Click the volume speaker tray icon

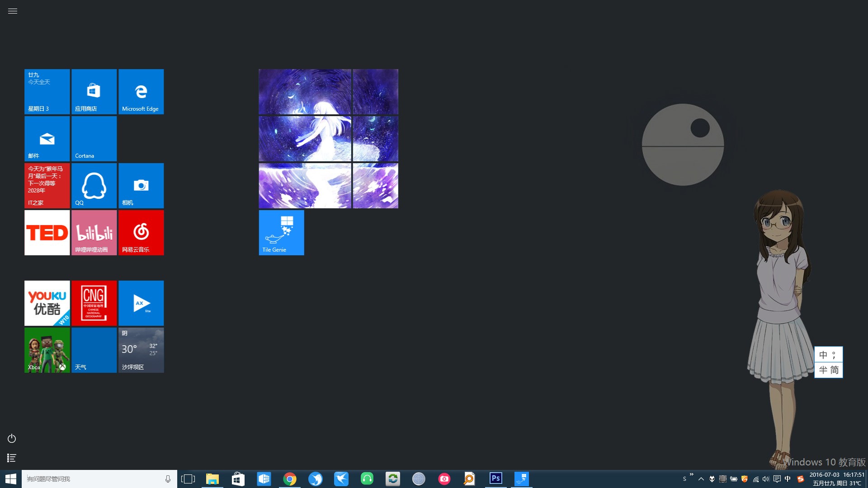766,479
